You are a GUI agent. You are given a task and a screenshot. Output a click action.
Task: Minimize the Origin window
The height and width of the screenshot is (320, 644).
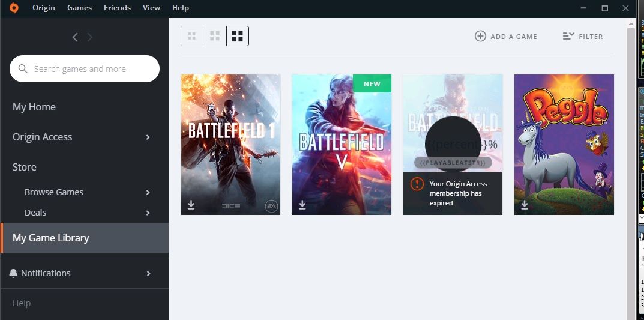point(584,8)
